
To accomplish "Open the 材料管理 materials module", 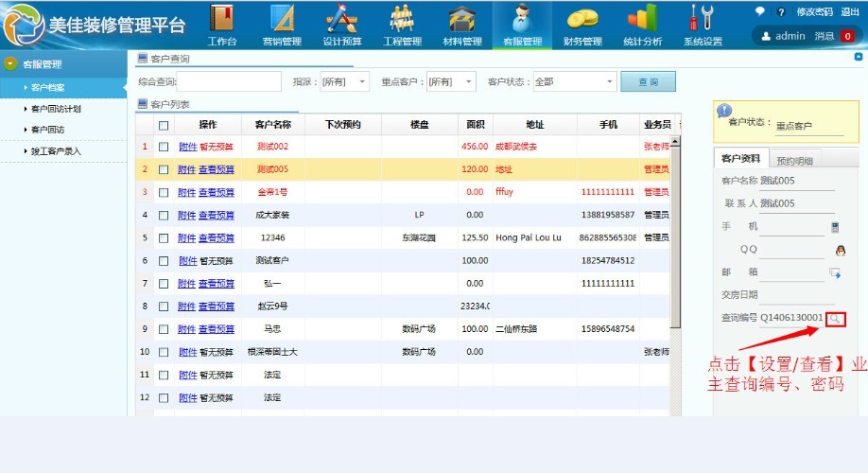I will point(462,26).
